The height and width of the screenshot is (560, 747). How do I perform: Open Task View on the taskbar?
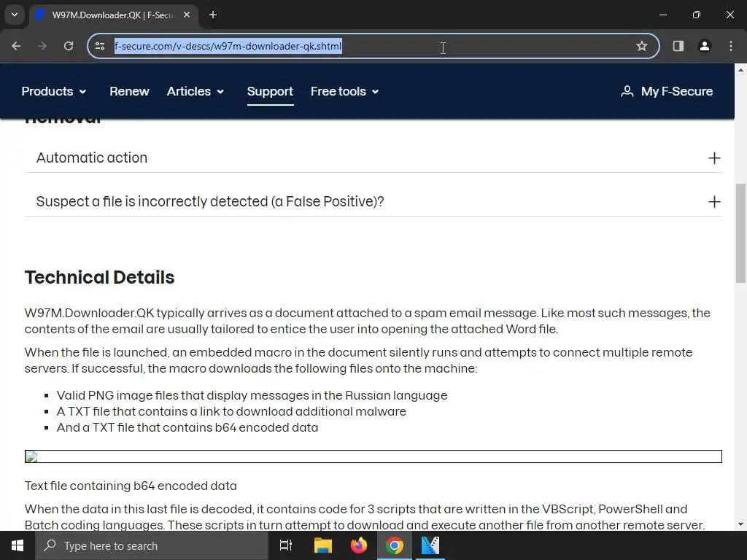[x=285, y=545]
